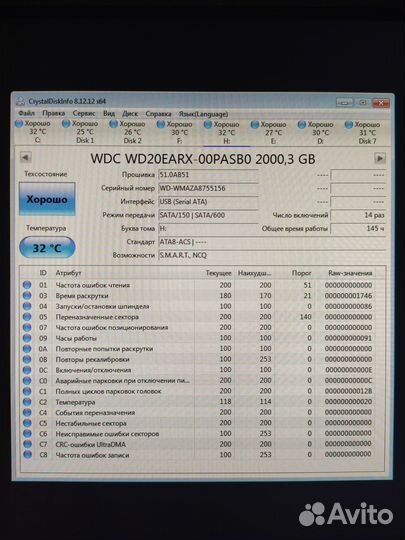Go to previous disk with left arrow
Image resolution: width=405 pixels, height=540 pixels.
coord(25,157)
